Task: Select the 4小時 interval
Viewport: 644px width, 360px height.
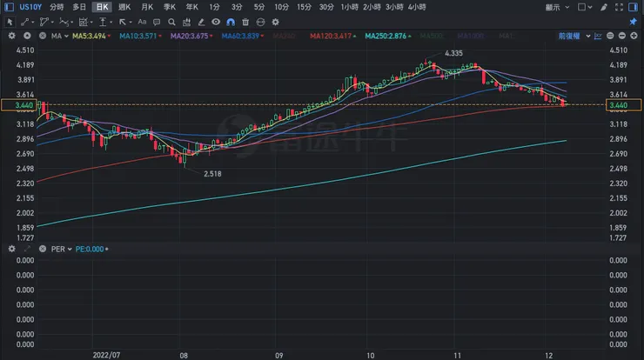Action: click(x=417, y=7)
